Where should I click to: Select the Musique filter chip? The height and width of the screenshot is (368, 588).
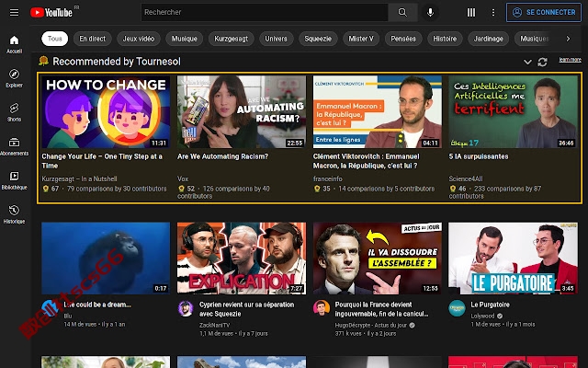tap(184, 39)
